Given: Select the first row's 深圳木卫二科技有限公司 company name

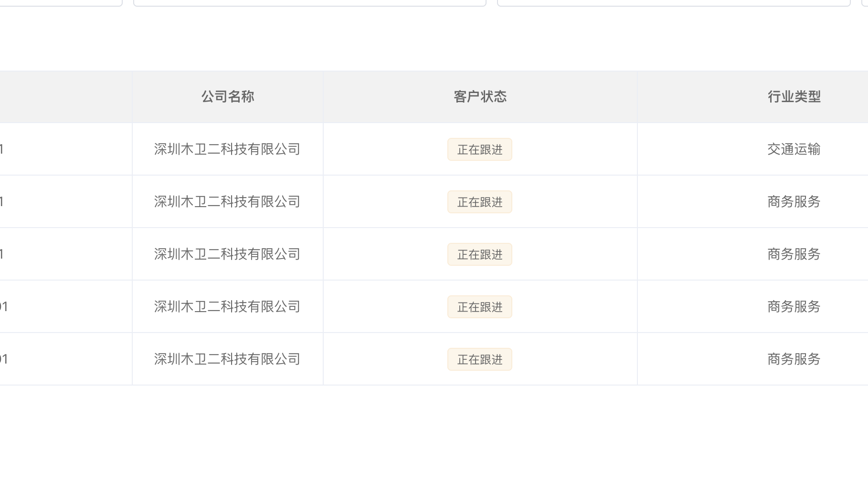Looking at the screenshot, I should click(x=227, y=149).
